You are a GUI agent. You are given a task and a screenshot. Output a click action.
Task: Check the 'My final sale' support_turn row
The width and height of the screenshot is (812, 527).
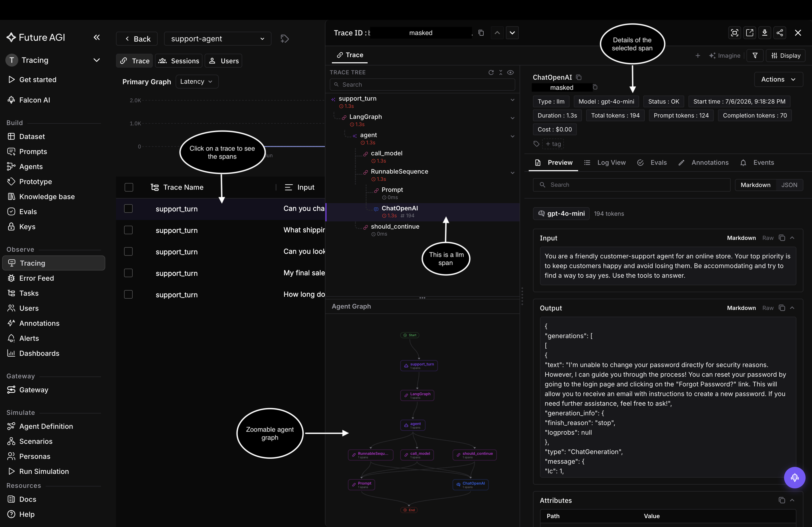128,273
